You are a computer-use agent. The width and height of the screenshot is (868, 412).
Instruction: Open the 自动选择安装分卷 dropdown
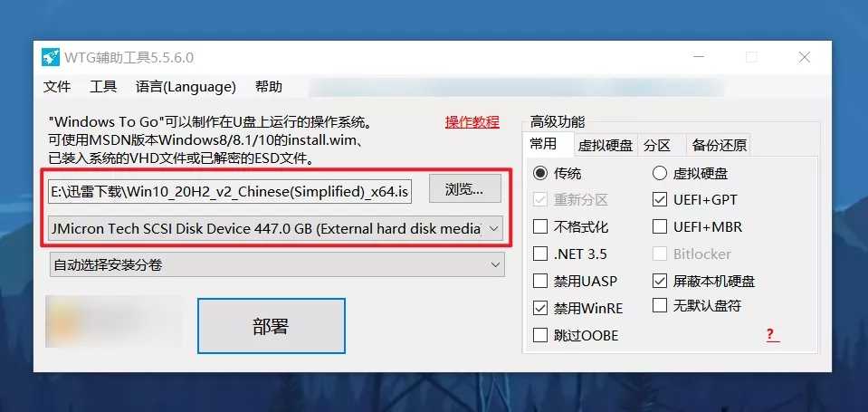pyautogui.click(x=276, y=264)
